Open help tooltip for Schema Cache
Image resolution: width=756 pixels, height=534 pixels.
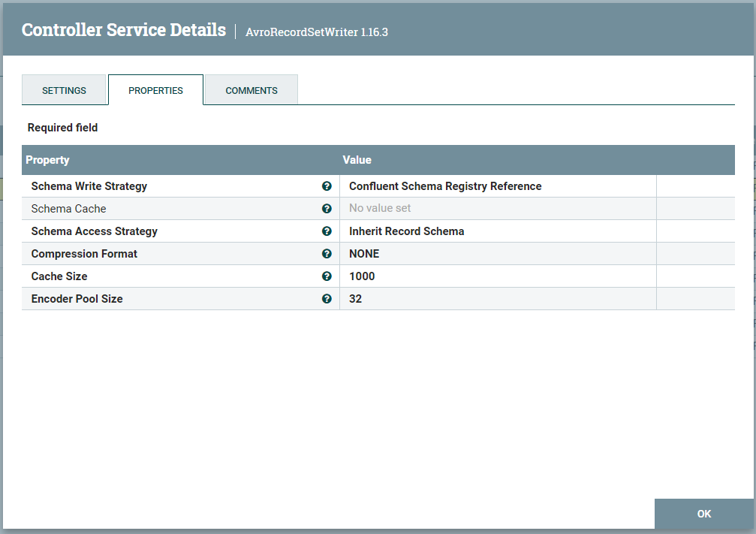click(327, 208)
